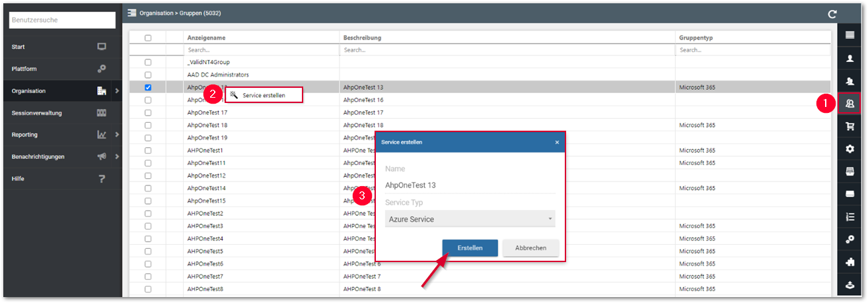The width and height of the screenshot is (868, 303).
Task: Open the Service Typ dropdown showing Azure Service
Action: [470, 219]
